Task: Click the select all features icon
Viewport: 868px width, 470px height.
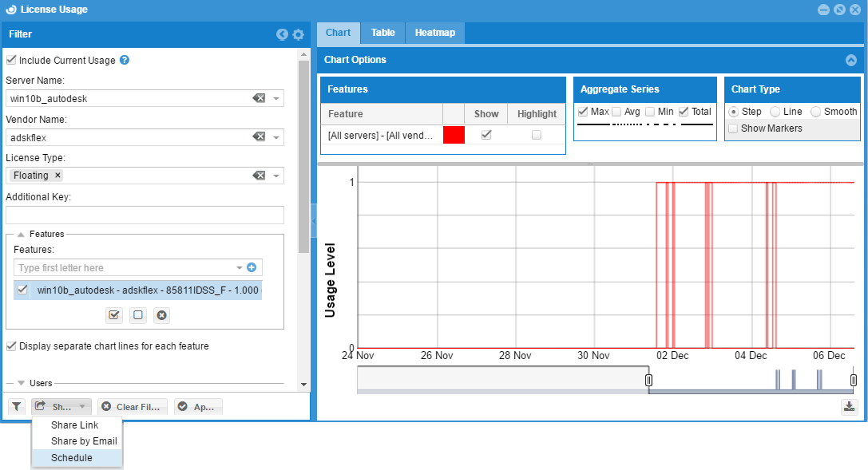Action: point(114,315)
